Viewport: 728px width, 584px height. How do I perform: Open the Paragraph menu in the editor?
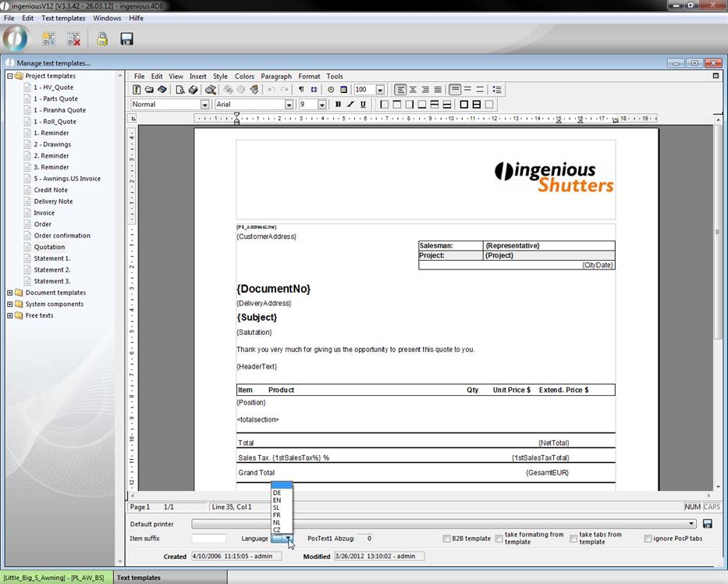275,77
